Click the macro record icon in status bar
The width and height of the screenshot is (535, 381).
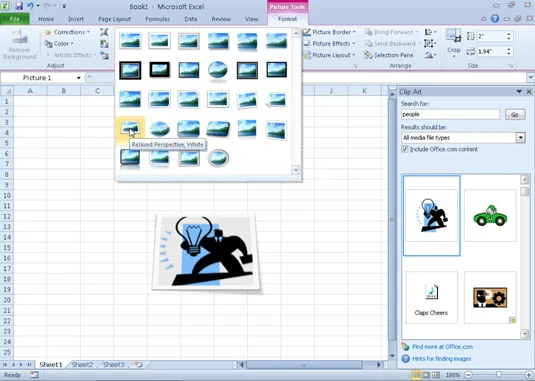[34, 375]
